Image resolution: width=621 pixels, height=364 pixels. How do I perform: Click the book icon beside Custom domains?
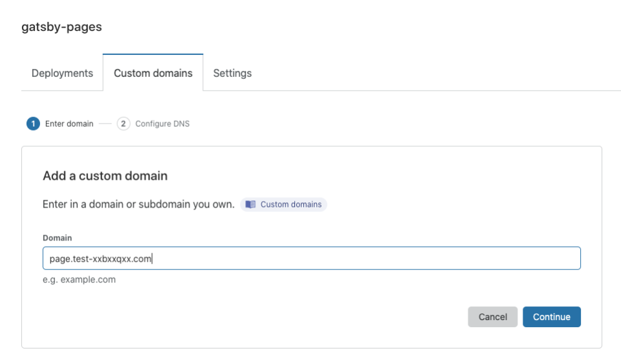pos(251,204)
